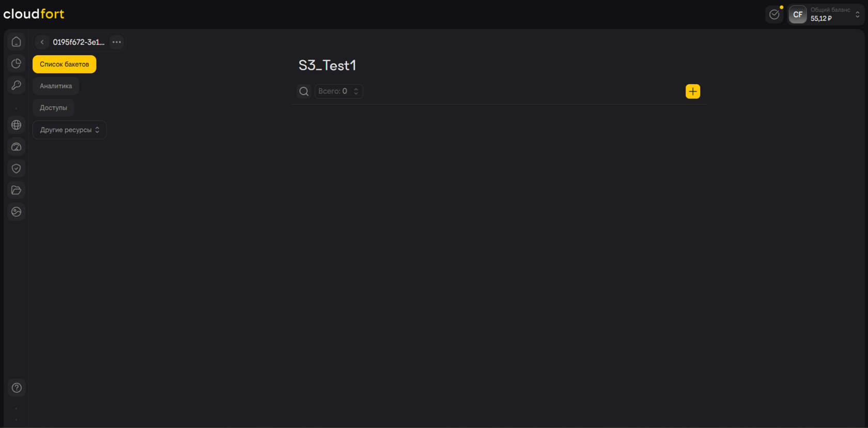Click the cloudfort logo

click(x=34, y=14)
